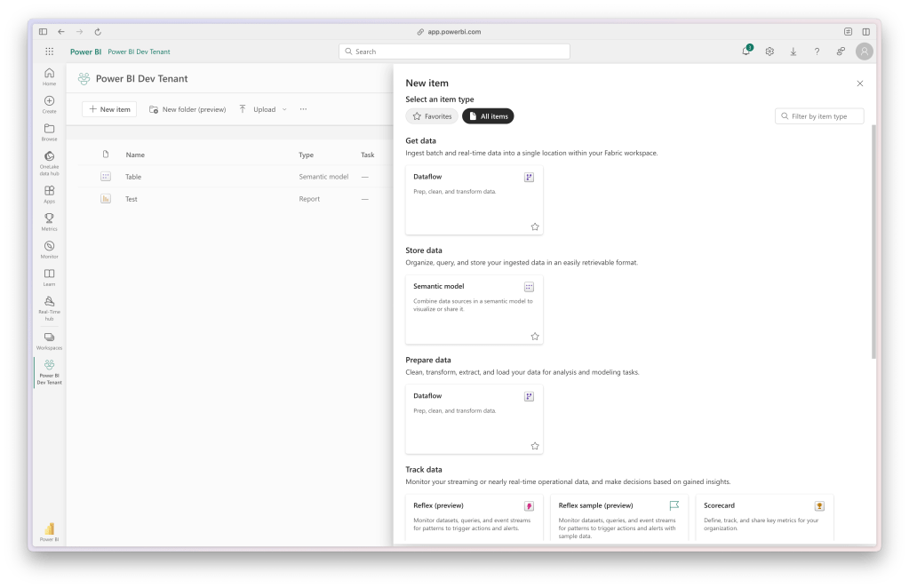Open the notifications bell icon

pyautogui.click(x=746, y=52)
